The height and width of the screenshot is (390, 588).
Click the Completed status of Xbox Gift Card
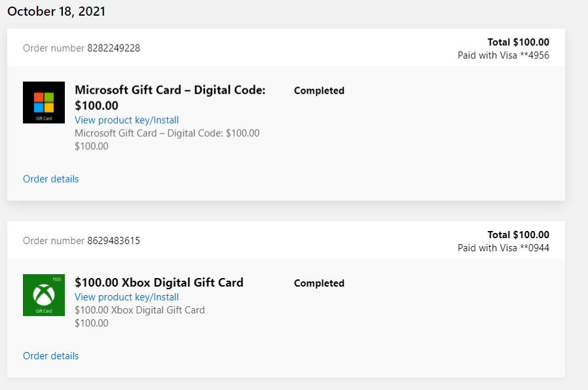(x=319, y=283)
